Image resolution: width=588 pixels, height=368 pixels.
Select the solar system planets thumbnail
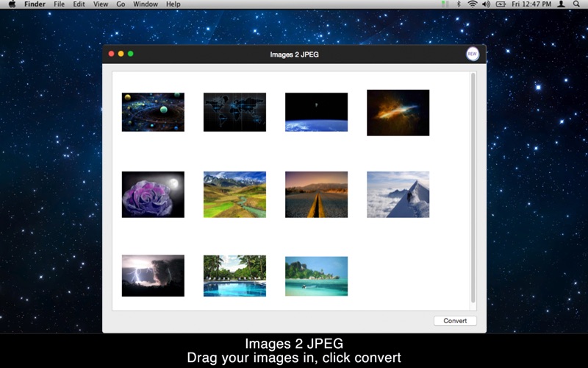pos(153,113)
